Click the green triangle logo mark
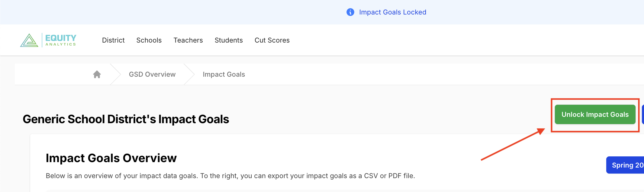 [29, 40]
